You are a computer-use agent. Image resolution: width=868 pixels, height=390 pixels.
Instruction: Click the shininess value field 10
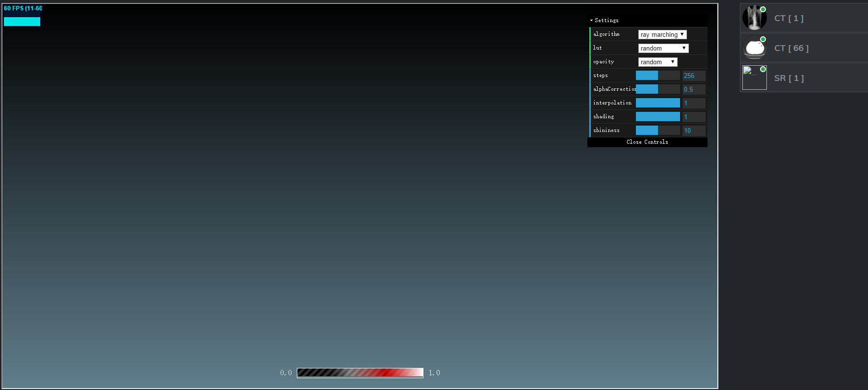[694, 130]
